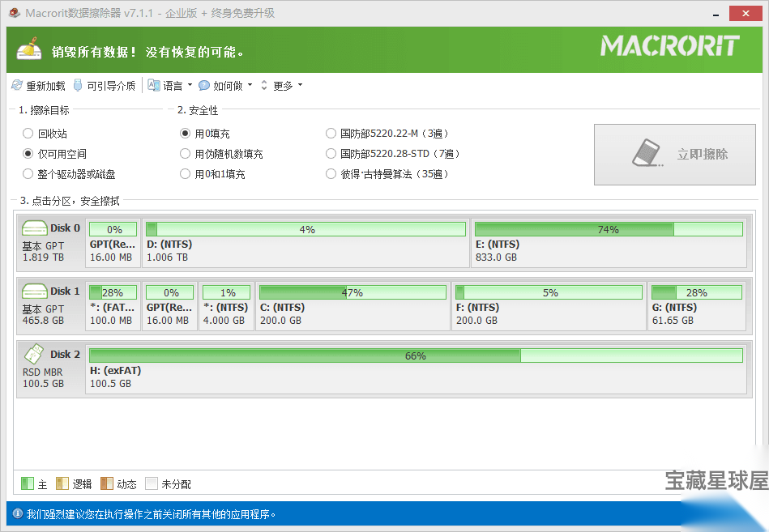Select the *: (NTFS) 4.000 GB partition
Screen dimensions: 769x532
[227, 306]
